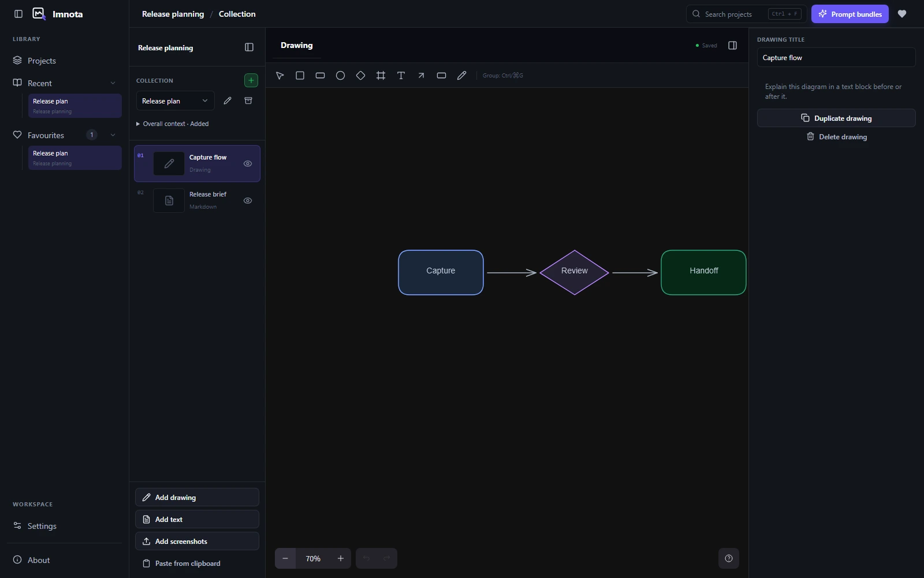Click the archive icon beside Release plan dropdown
Screen dimensions: 924x578
pyautogui.click(x=248, y=101)
